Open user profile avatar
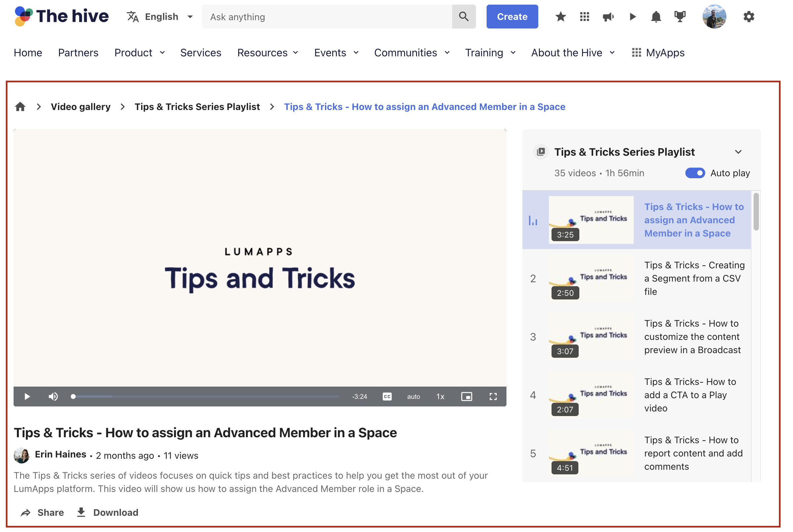 714,17
